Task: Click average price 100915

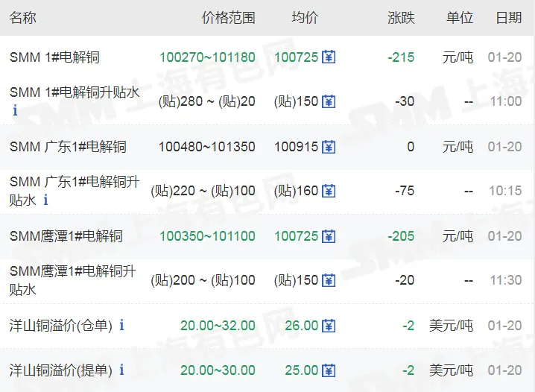Action: pyautogui.click(x=296, y=147)
